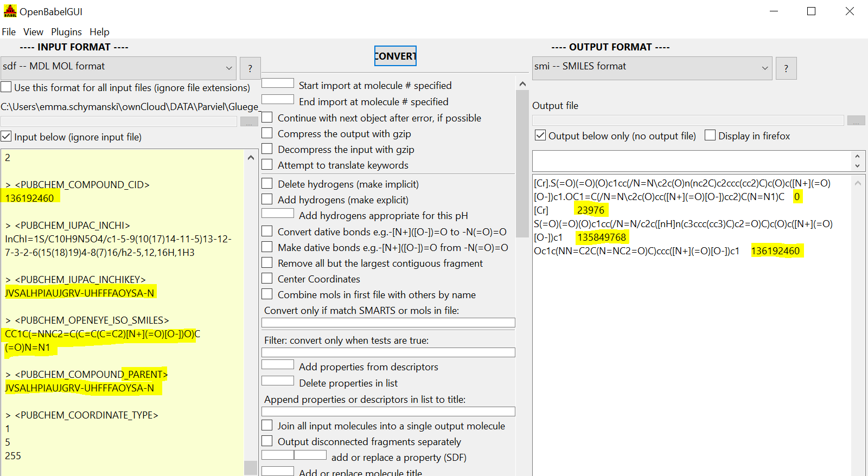Click the options panel scrollbar thumb

[522, 164]
